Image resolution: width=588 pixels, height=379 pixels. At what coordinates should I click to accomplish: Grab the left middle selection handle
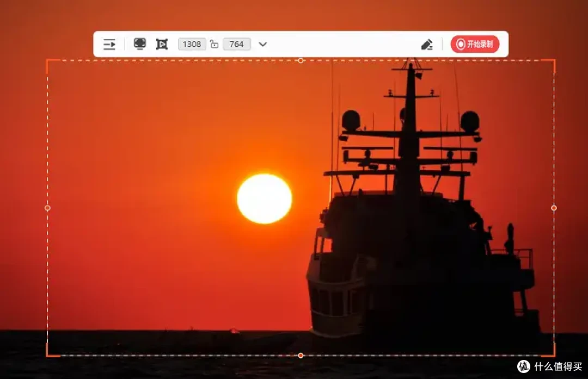(x=47, y=208)
